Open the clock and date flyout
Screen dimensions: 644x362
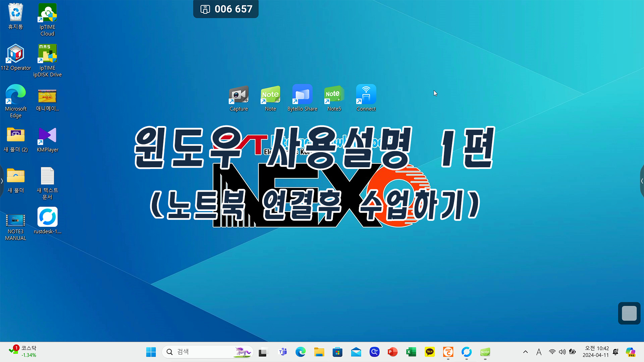point(596,352)
